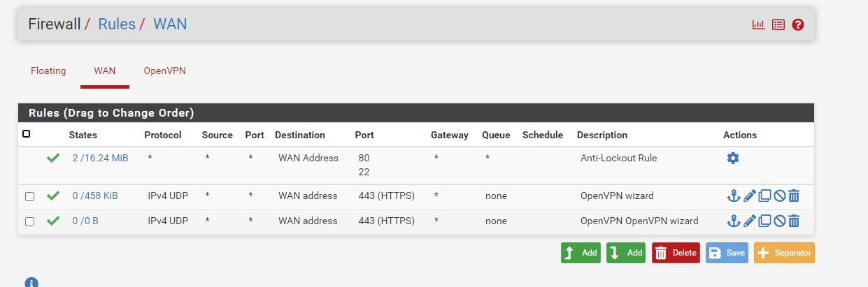Select the OpenVPN OpenVPN wizard rule checkbox
The width and height of the screenshot is (868, 287).
coord(29,221)
